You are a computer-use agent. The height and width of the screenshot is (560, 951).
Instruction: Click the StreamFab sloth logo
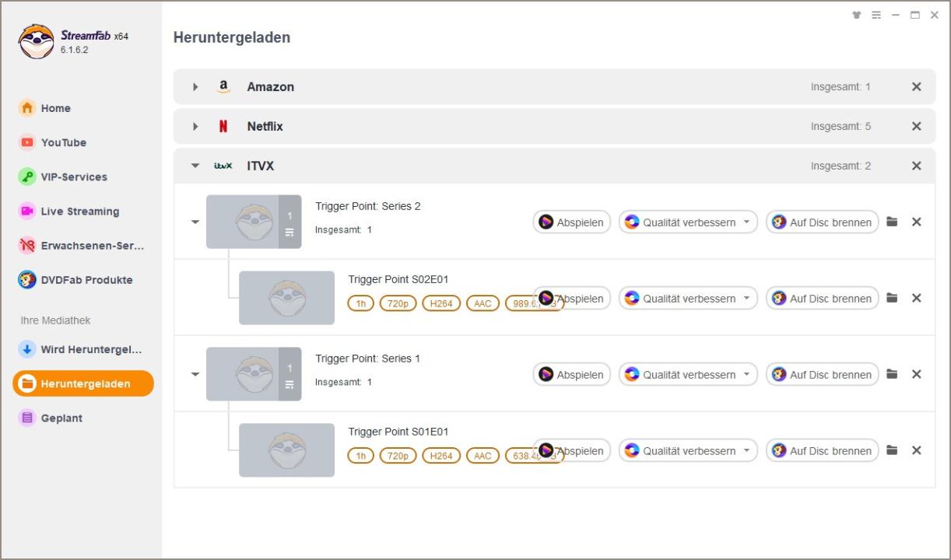click(x=36, y=41)
